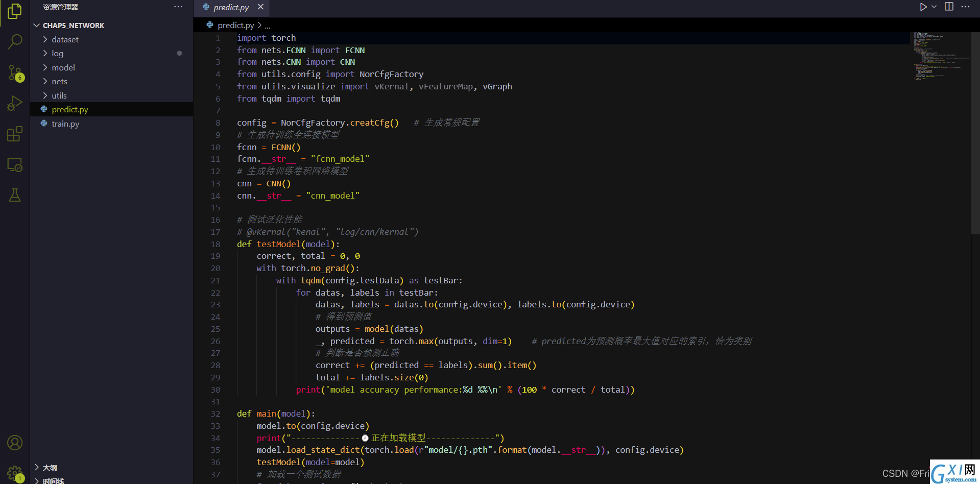Open predict.py in the file tree
Screen dimensions: 980x484
pos(112,109)
